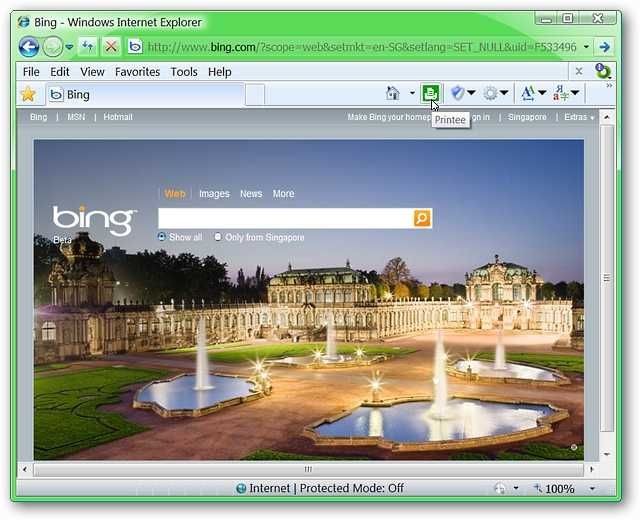The image size is (640, 520).
Task: Click the orange search magnifier button
Action: click(x=422, y=218)
